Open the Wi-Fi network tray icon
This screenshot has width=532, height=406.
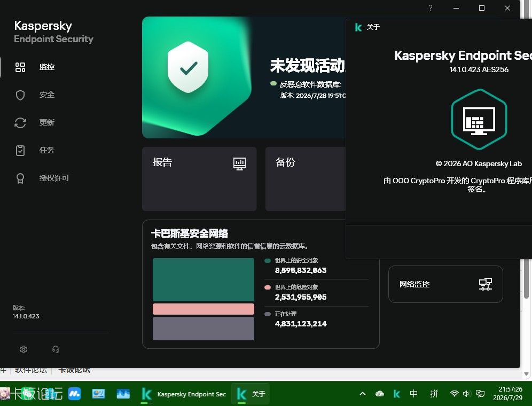click(455, 394)
